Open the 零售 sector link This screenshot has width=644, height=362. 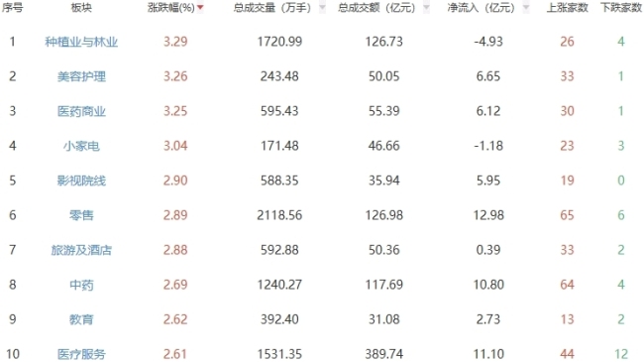click(x=81, y=215)
